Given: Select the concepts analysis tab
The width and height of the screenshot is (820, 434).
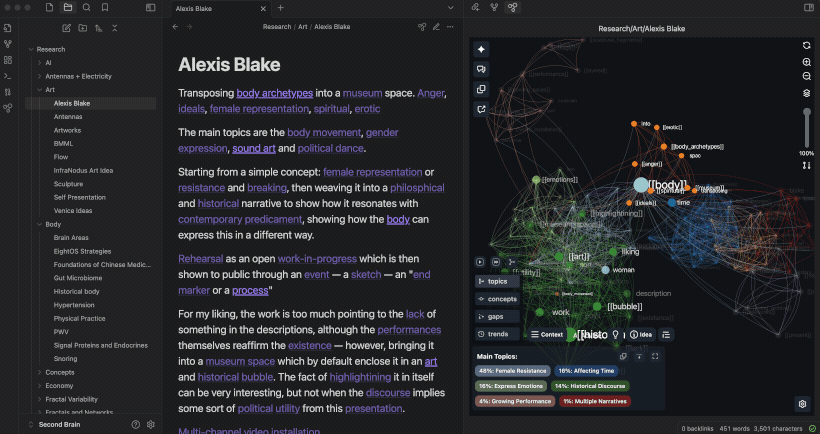Looking at the screenshot, I should (497, 299).
